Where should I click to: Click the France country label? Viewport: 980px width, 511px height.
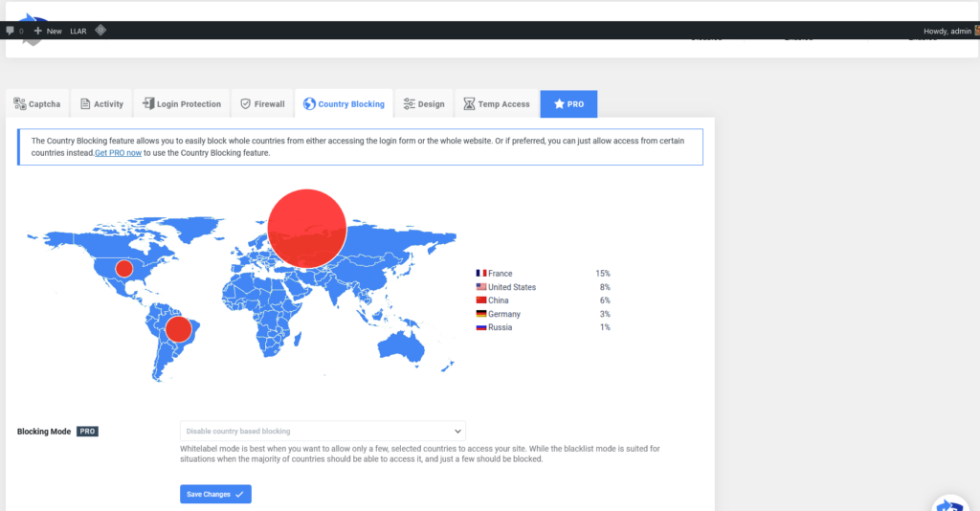500,274
